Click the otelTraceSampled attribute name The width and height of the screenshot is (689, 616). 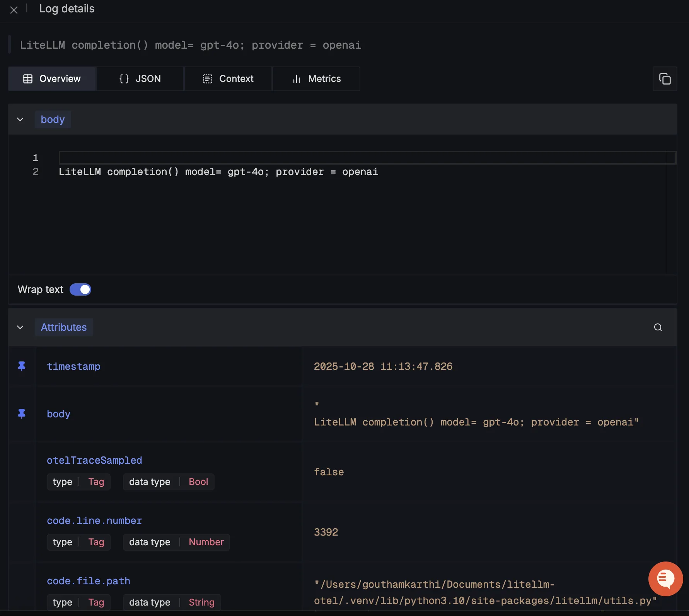coord(94,460)
